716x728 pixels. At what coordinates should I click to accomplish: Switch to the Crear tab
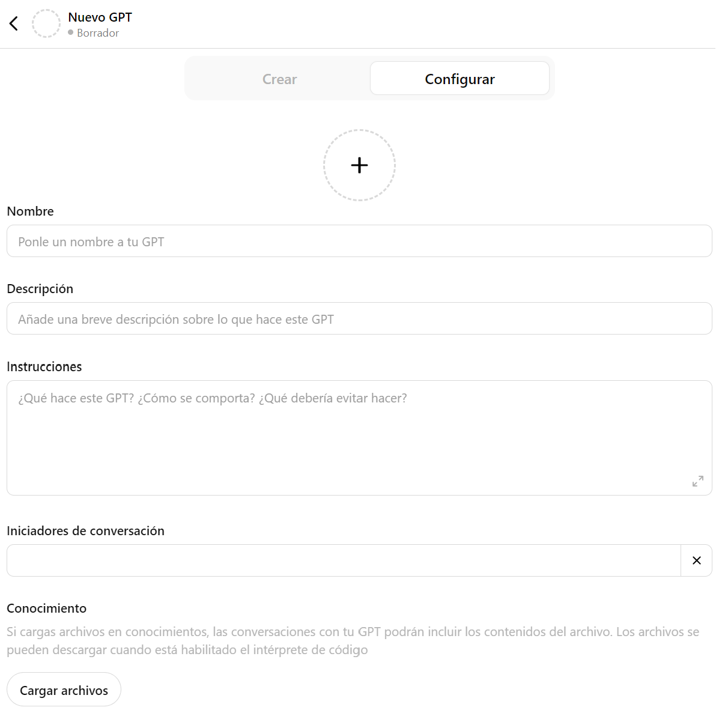point(279,79)
